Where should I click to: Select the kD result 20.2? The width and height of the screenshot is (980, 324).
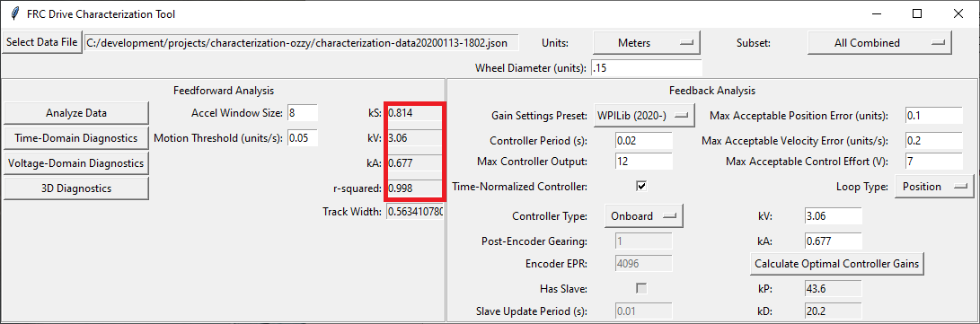[834, 311]
